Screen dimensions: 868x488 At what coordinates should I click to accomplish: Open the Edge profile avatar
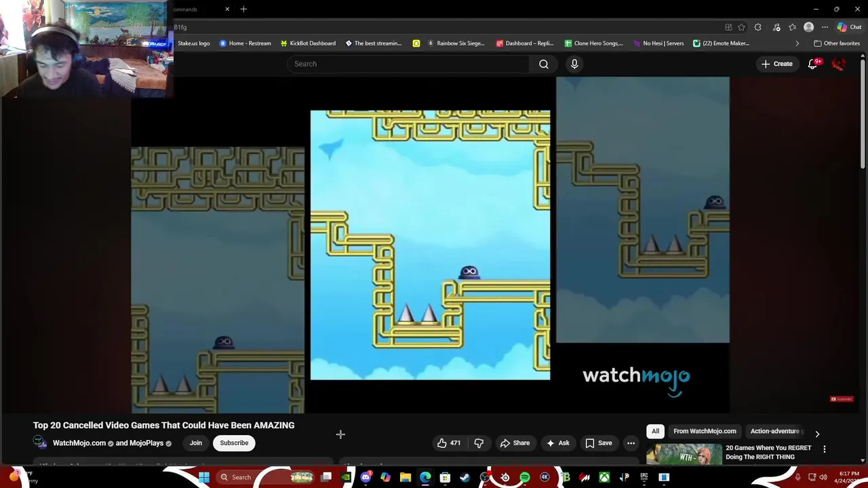808,27
